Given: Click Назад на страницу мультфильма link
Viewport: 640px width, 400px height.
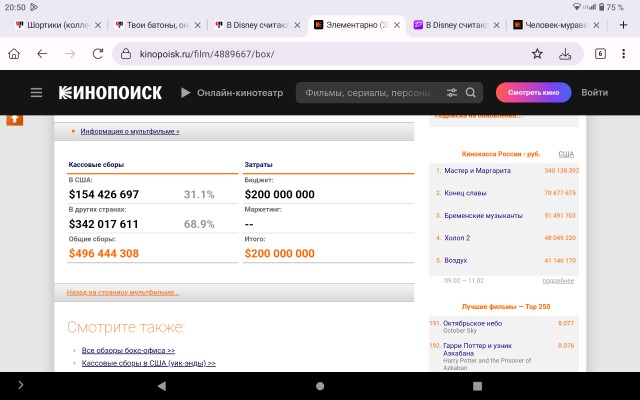Looking at the screenshot, I should click(123, 292).
